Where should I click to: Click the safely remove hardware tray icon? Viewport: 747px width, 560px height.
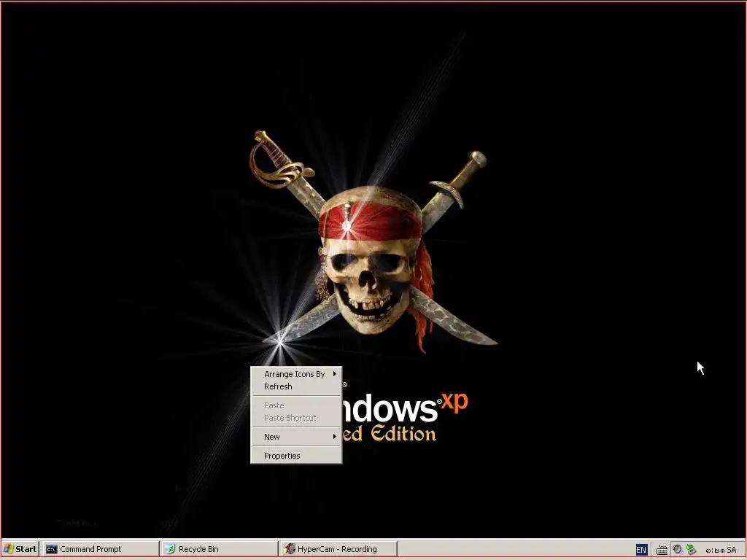[x=691, y=550]
